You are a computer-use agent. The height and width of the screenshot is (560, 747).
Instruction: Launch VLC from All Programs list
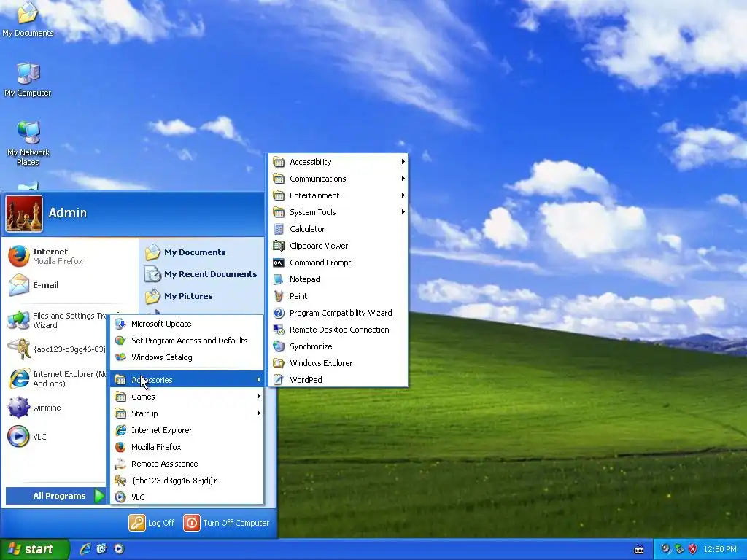pos(187,497)
